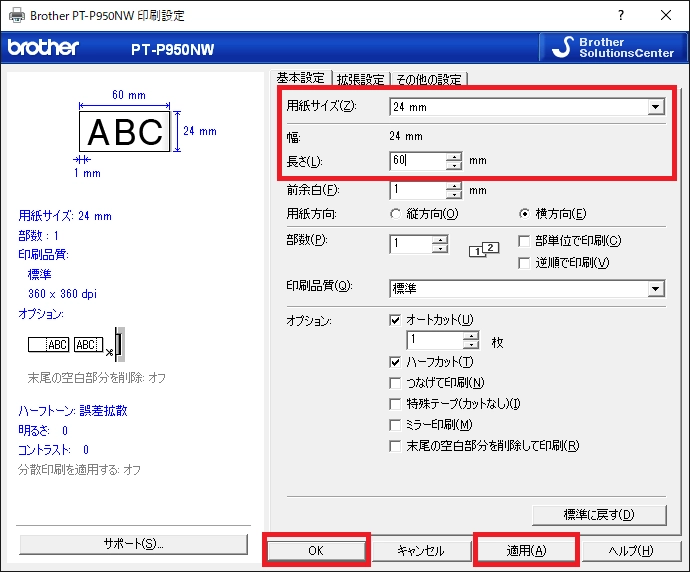Enable ミラー印刷 checkbox
The height and width of the screenshot is (572, 690).
[x=395, y=425]
